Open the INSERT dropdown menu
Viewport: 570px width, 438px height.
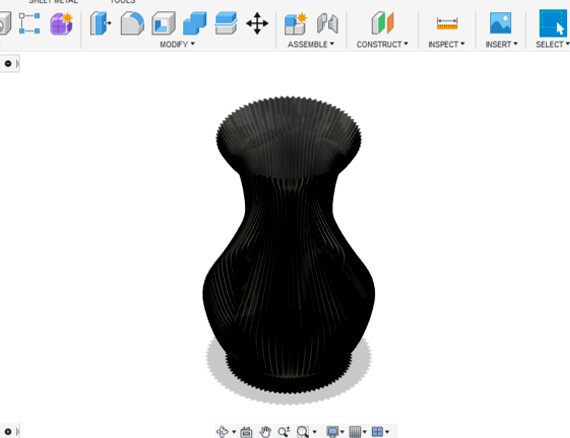(501, 44)
